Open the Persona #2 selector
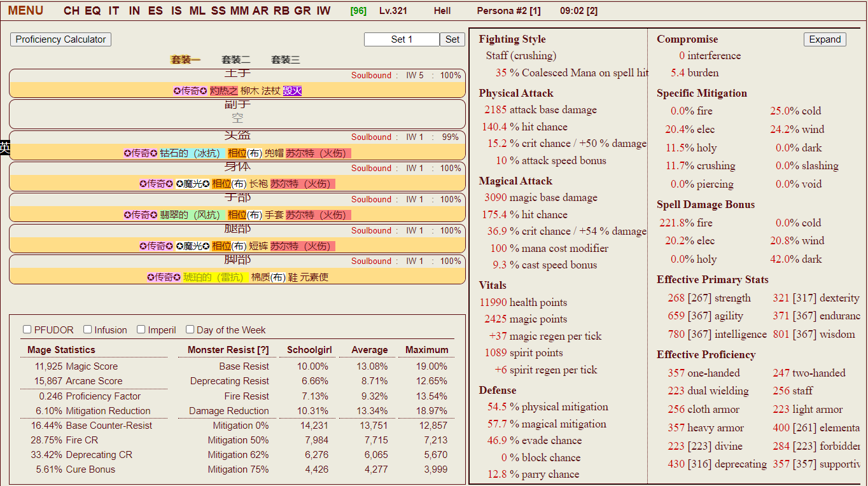The image size is (868, 486). click(x=508, y=11)
